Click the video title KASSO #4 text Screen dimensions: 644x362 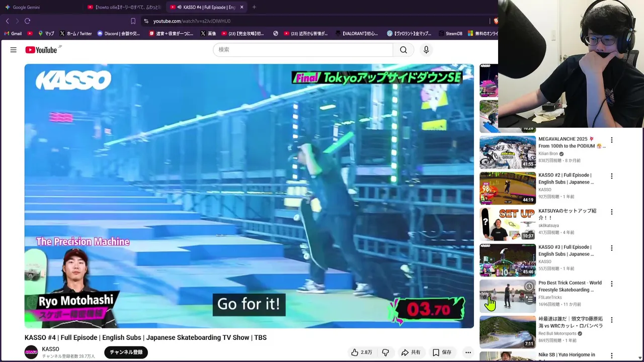pos(145,337)
